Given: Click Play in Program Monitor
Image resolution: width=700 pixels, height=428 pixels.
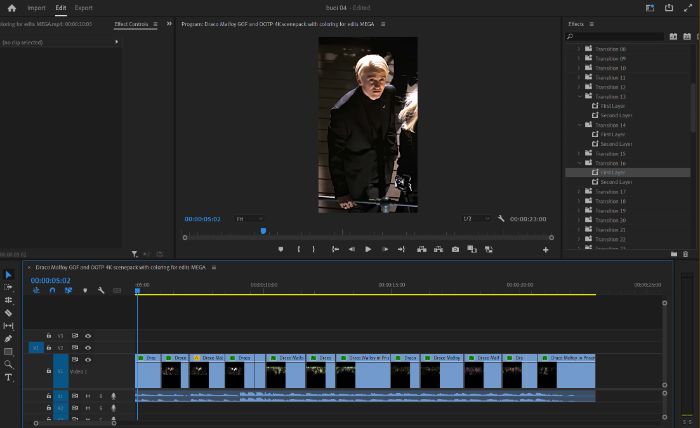Looking at the screenshot, I should point(368,249).
